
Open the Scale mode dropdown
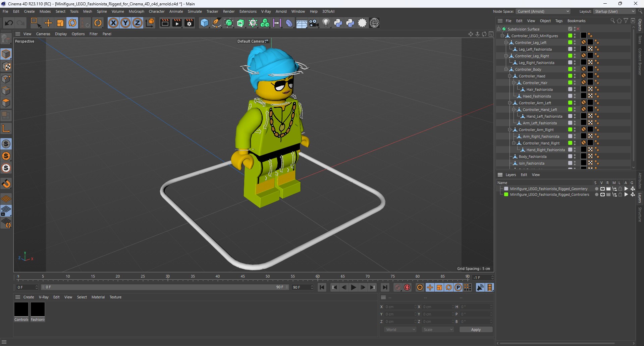(x=438, y=330)
